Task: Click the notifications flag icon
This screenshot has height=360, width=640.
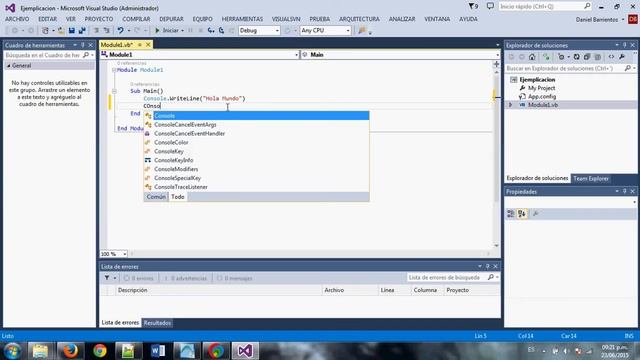Action: pyautogui.click(x=473, y=6)
